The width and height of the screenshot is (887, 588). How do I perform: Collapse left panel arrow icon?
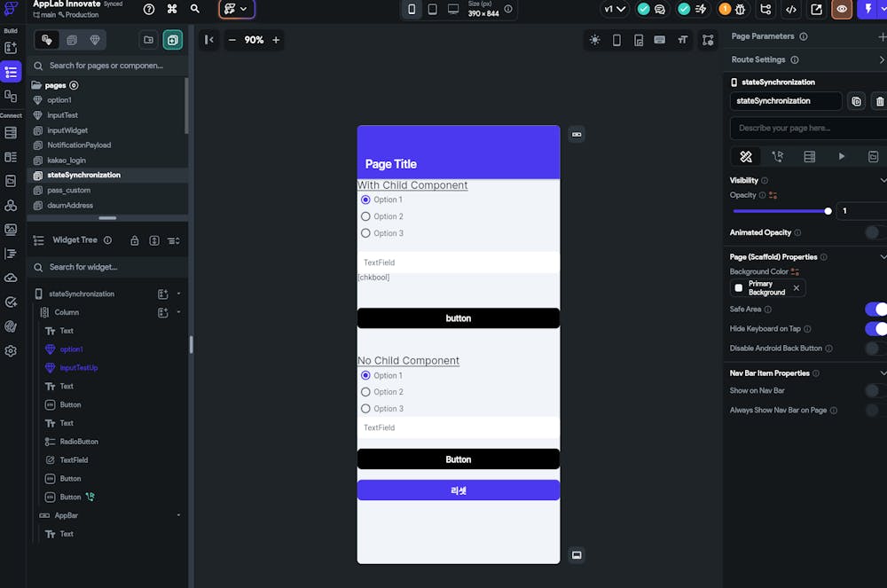[208, 40]
